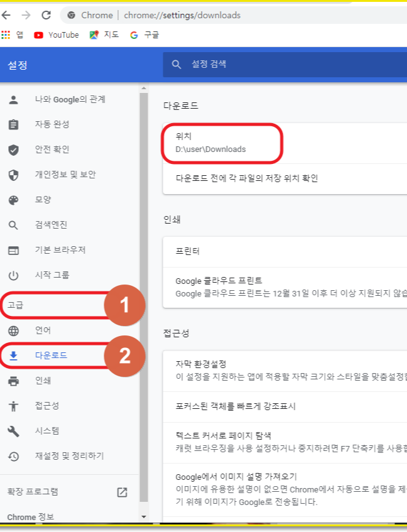Image resolution: width=407 pixels, height=532 pixels.
Task: Click the browser forward arrow
Action: (x=26, y=15)
